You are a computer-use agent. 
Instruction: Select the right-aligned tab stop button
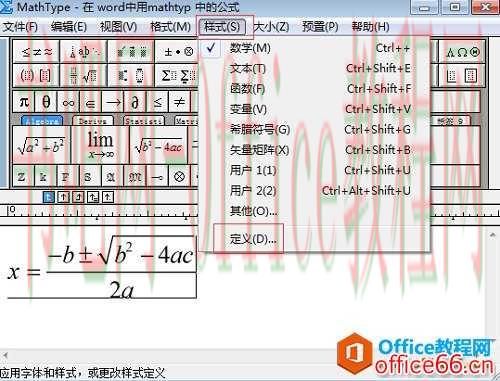coord(78,197)
